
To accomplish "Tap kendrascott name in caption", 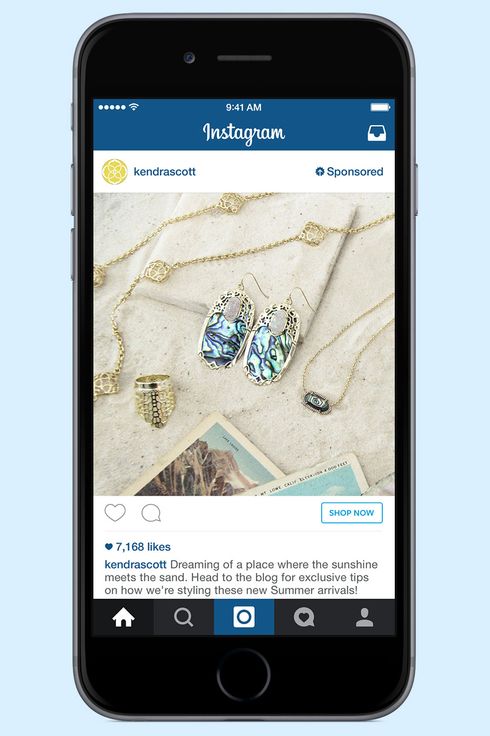I will pyautogui.click(x=136, y=564).
